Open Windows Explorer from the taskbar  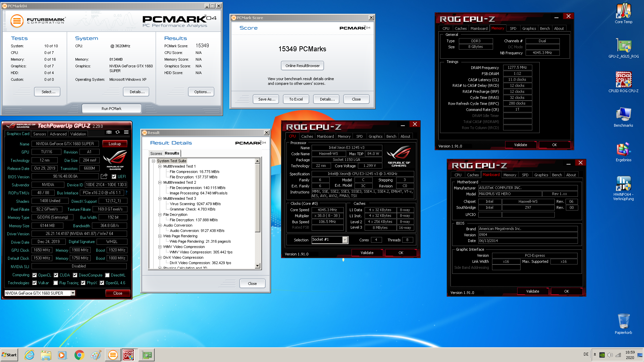(46, 355)
